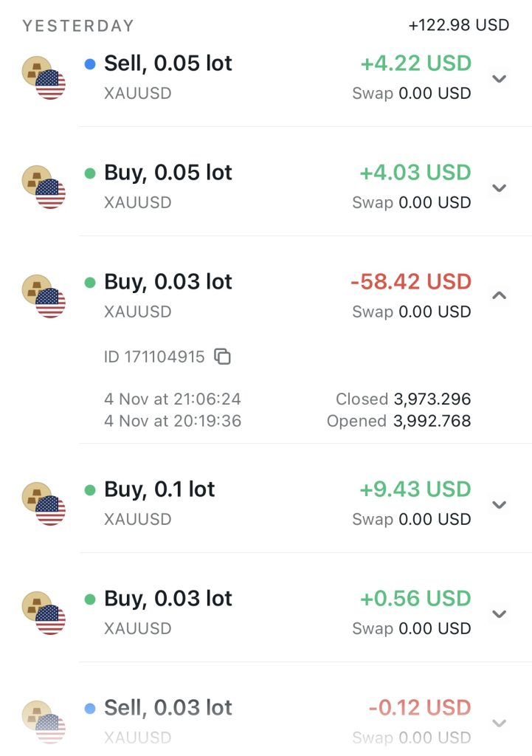Expand the +4.22 USD Sell trade
The height and width of the screenshot is (756, 532).
(x=500, y=78)
